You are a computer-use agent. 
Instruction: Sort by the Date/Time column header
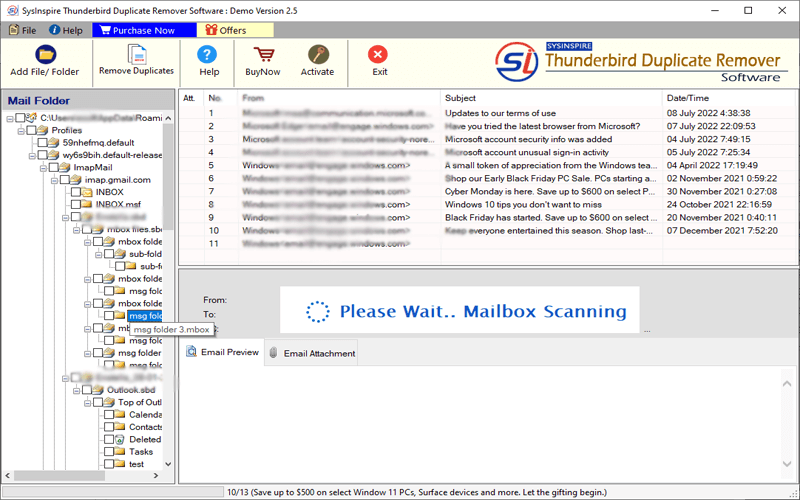(730, 98)
